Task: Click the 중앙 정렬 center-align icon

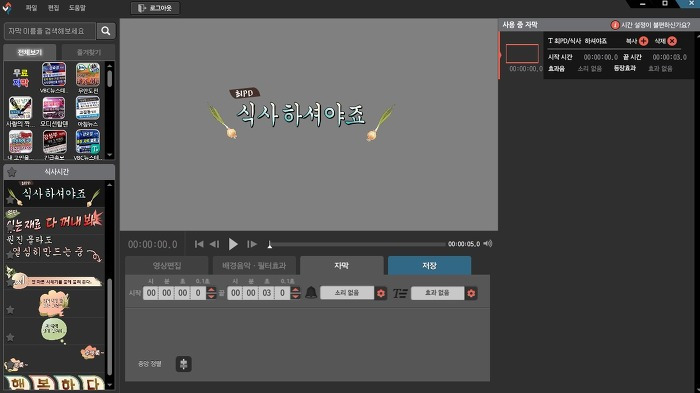Action: click(183, 364)
